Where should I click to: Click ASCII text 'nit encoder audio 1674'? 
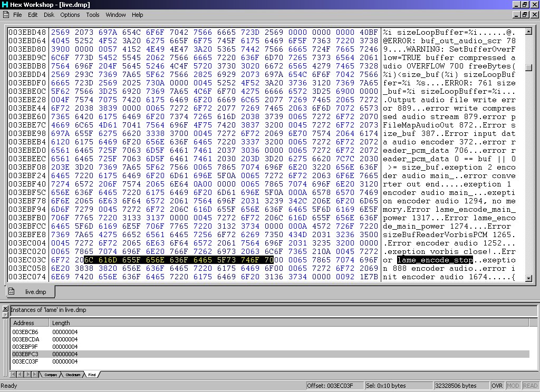coord(435,277)
